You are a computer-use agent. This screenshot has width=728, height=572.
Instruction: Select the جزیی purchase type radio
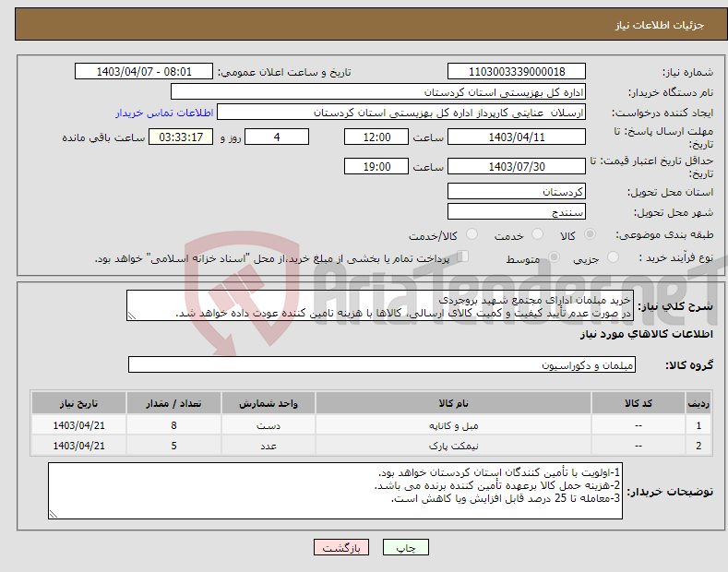613,256
